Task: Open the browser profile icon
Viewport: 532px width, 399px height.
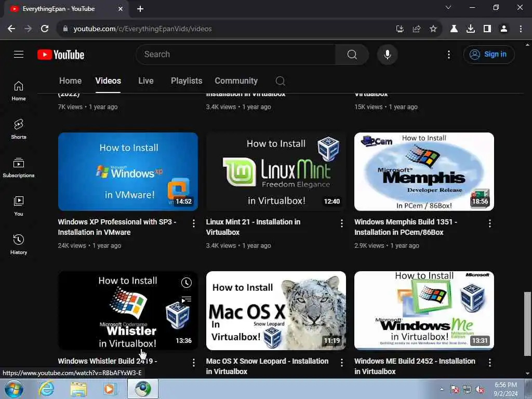Action: pos(504,29)
